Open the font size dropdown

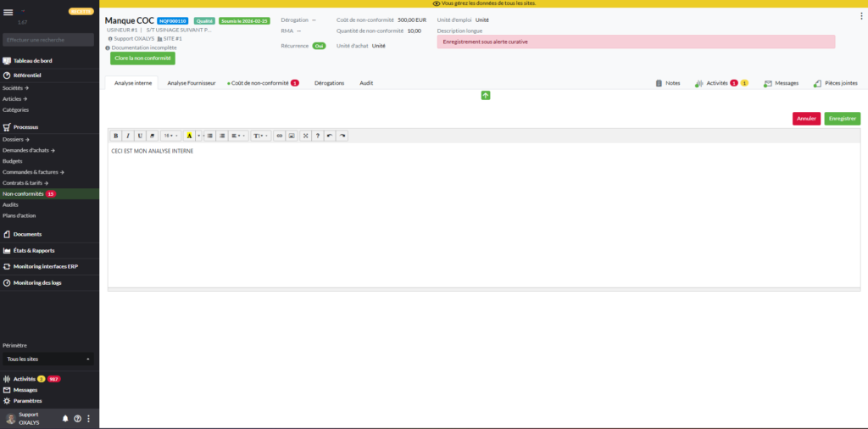coord(170,136)
